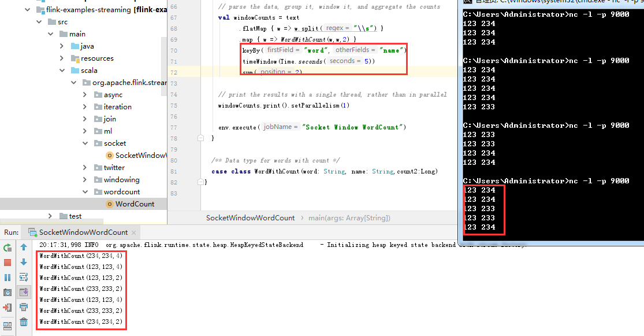Expand the async package
Image resolution: width=644 pixels, height=336 pixels.
point(85,95)
